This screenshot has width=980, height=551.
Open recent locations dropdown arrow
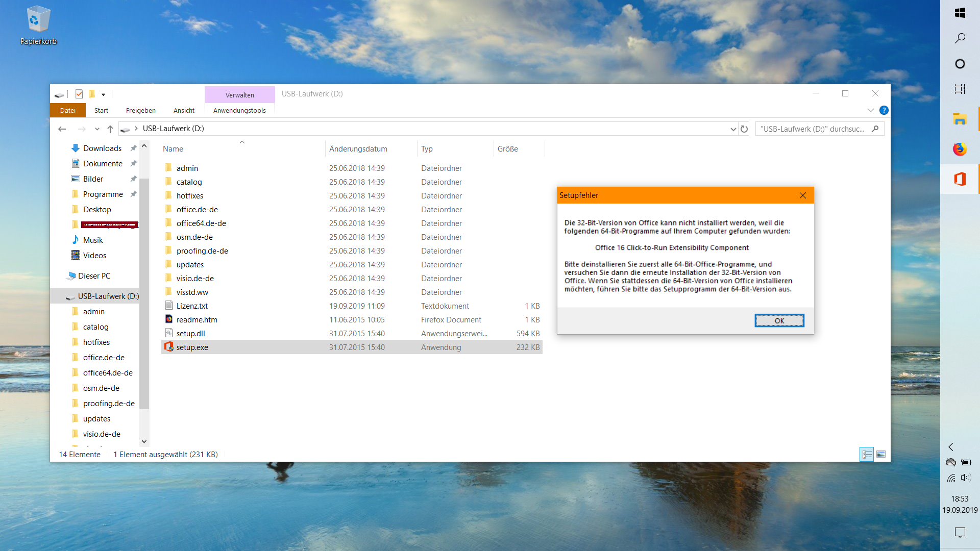click(97, 129)
